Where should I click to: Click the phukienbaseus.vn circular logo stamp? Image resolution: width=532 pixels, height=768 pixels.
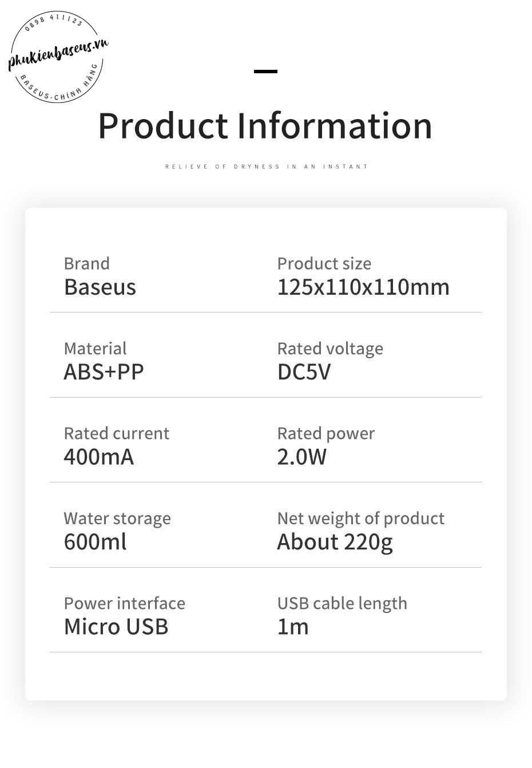[57, 57]
